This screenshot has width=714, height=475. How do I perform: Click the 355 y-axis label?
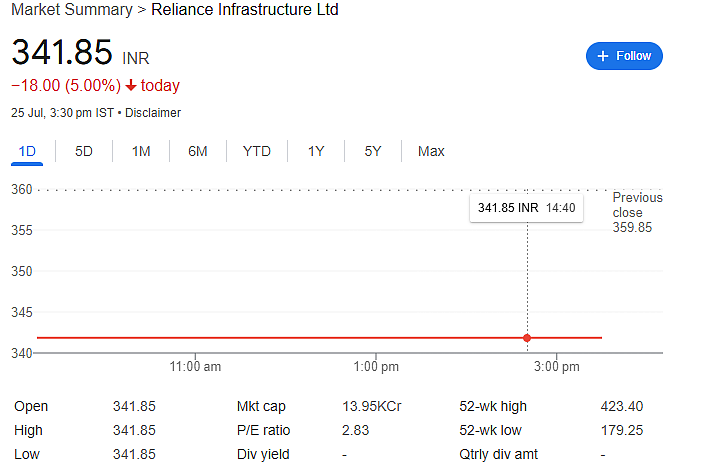click(x=22, y=230)
